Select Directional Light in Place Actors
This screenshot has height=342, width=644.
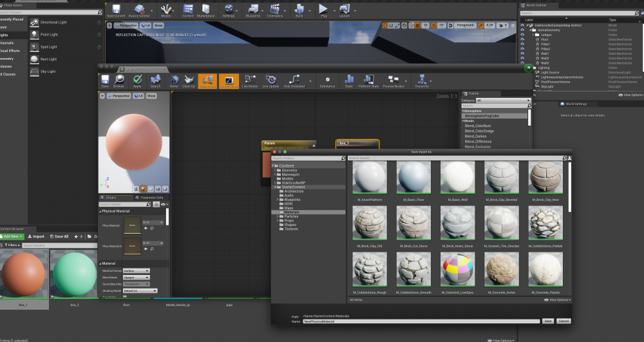(x=53, y=23)
